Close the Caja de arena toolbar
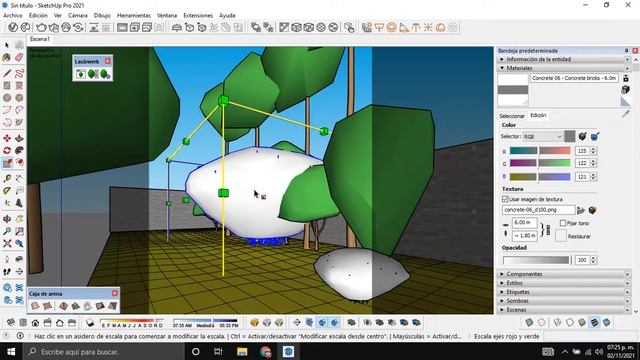640x360 pixels. 115,293
